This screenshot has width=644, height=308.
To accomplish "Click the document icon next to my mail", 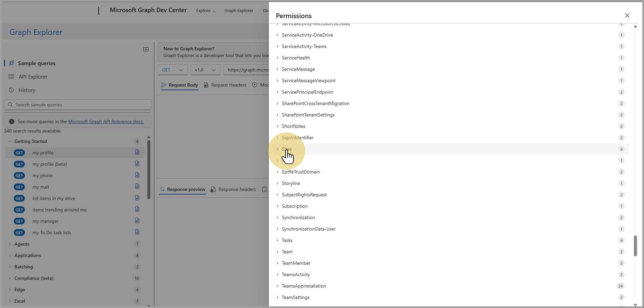I will click(137, 187).
